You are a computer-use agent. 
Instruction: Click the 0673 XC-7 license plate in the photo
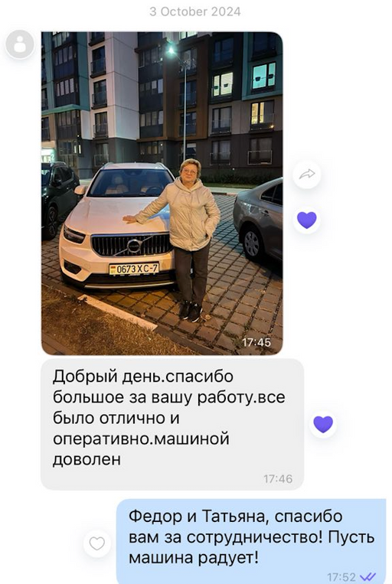(x=134, y=269)
